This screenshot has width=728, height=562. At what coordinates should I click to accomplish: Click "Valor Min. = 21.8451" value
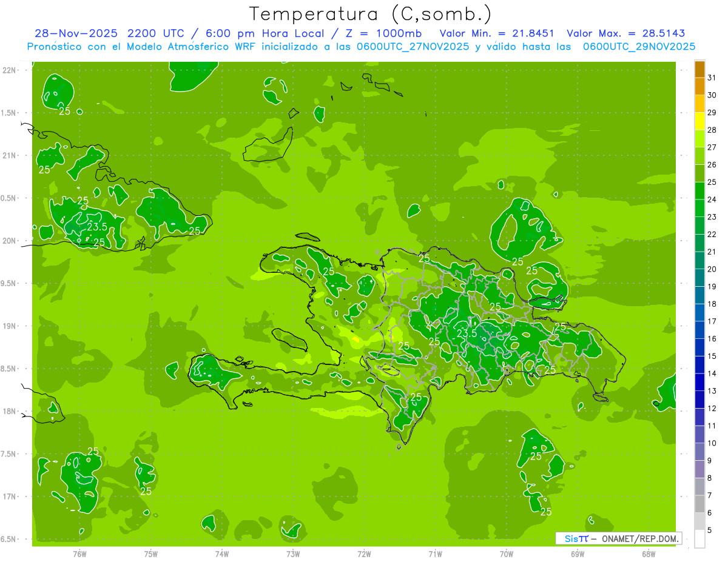(497, 33)
